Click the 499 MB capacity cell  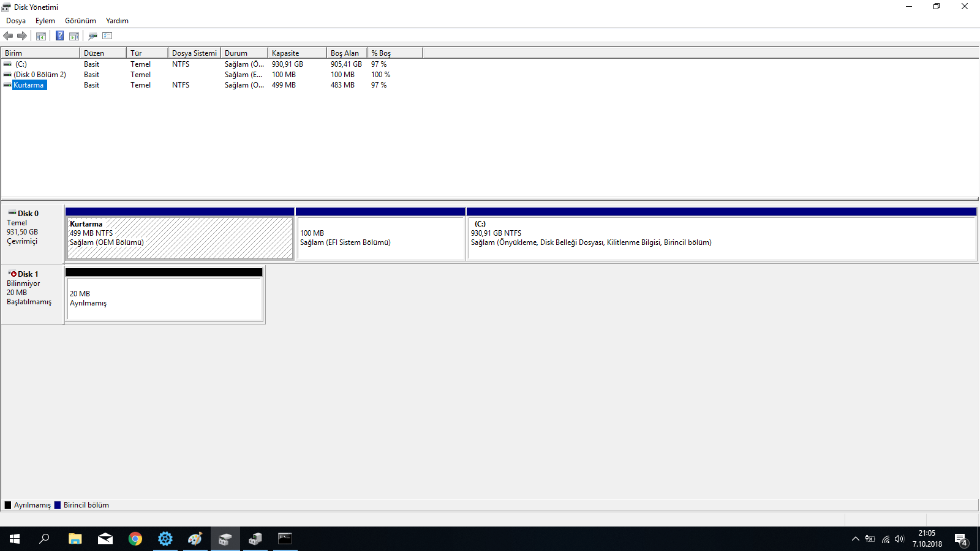[284, 85]
